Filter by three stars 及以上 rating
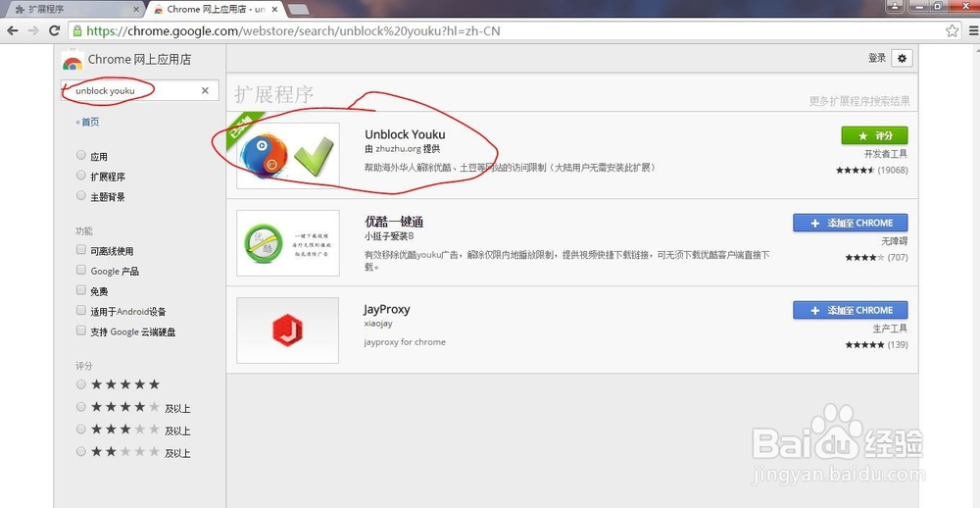This screenshot has height=508, width=980. pyautogui.click(x=80, y=430)
